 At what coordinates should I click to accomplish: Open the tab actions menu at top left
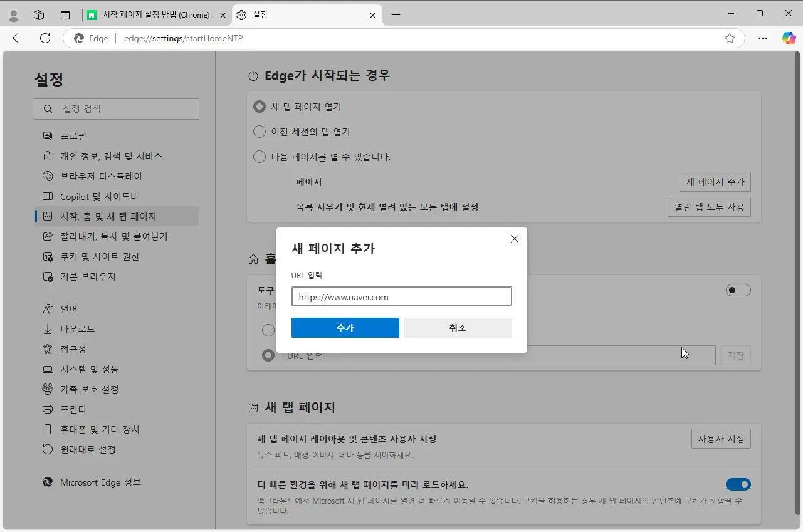[x=65, y=14]
